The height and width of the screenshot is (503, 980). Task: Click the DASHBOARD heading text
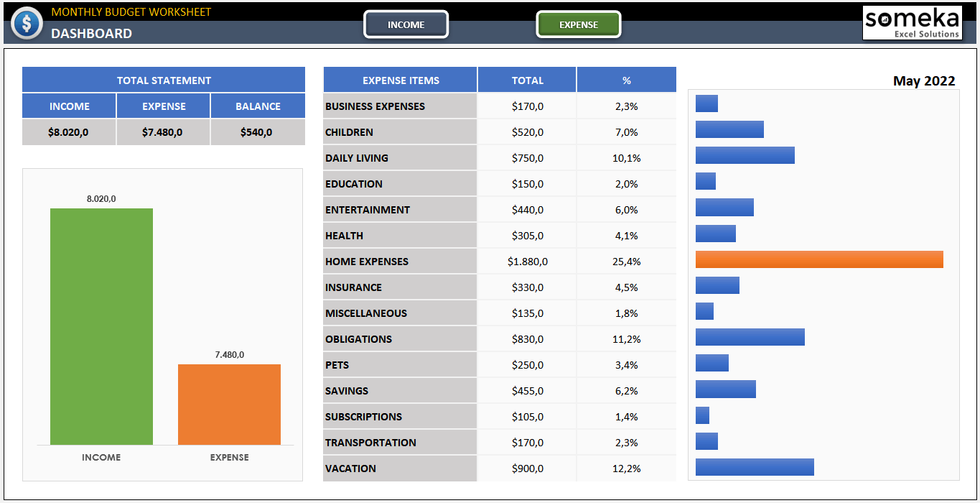pyautogui.click(x=91, y=33)
